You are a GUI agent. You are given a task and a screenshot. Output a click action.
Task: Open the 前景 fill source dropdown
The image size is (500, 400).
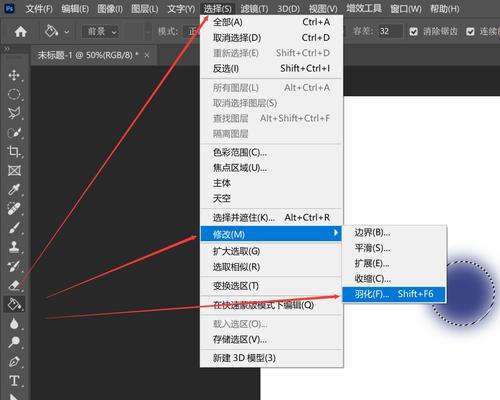tap(100, 32)
